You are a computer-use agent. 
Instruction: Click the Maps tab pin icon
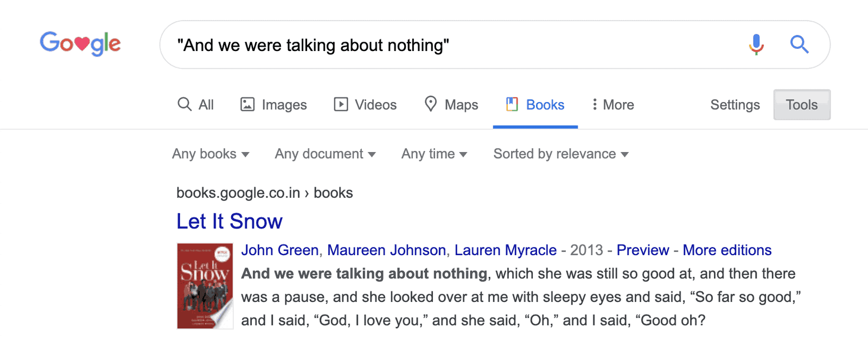click(431, 104)
